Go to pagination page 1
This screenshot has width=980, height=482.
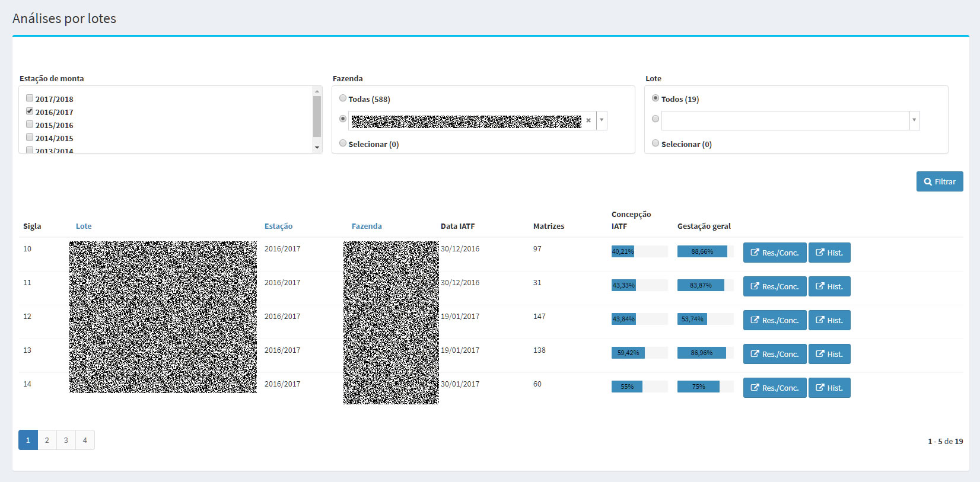click(x=28, y=440)
